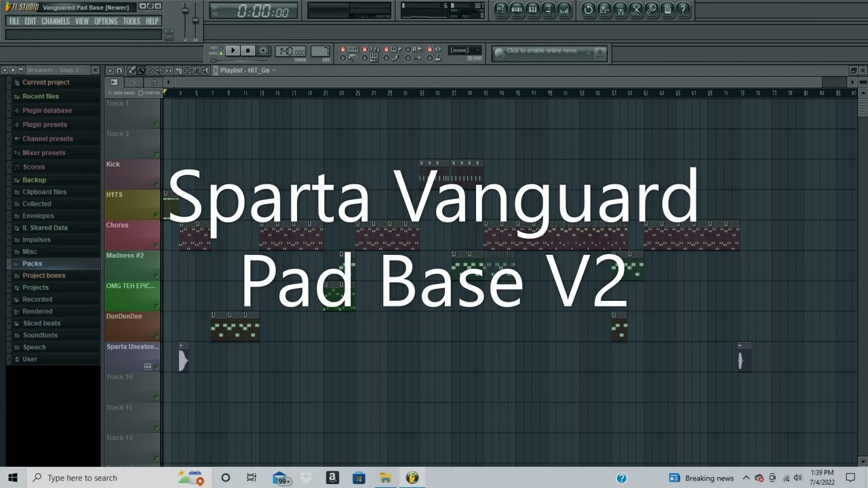Image resolution: width=868 pixels, height=488 pixels.
Task: Select the Playback speaker tool in Playlist
Action: tap(205, 70)
